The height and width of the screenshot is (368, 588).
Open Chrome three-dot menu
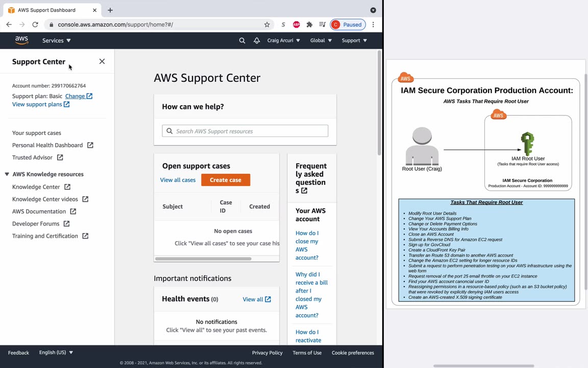pyautogui.click(x=373, y=25)
